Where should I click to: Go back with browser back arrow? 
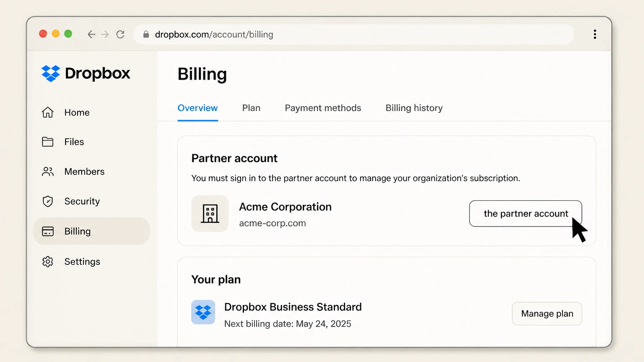(x=91, y=34)
